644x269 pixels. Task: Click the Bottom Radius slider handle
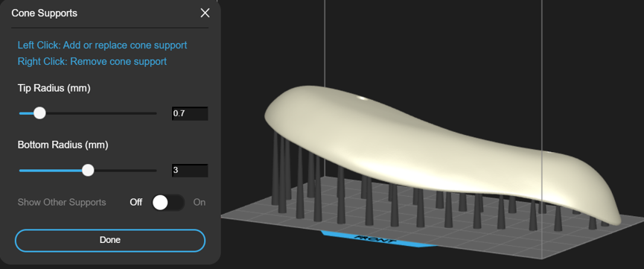click(88, 171)
